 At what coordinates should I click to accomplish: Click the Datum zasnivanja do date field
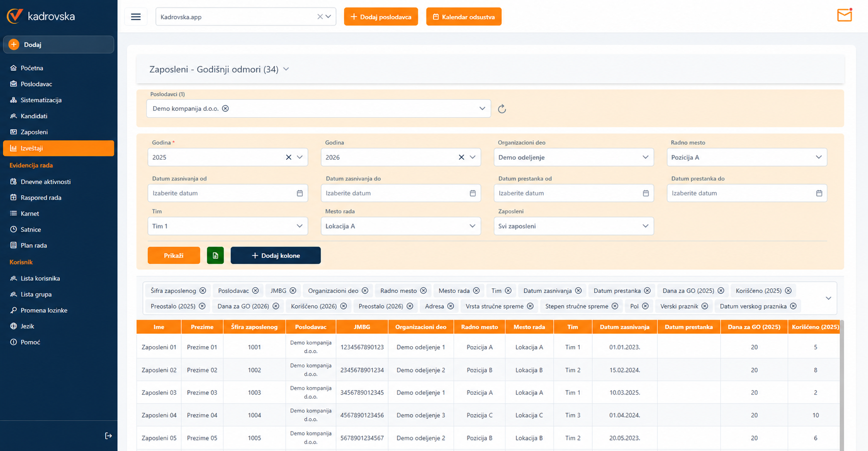pyautogui.click(x=401, y=193)
